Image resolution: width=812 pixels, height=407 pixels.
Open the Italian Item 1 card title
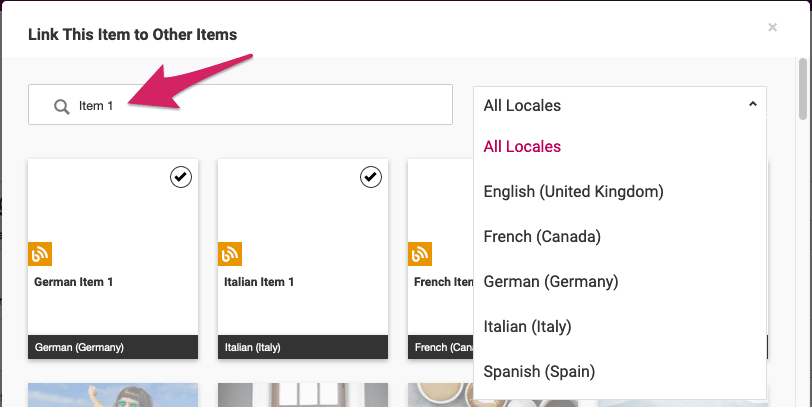[x=259, y=282]
